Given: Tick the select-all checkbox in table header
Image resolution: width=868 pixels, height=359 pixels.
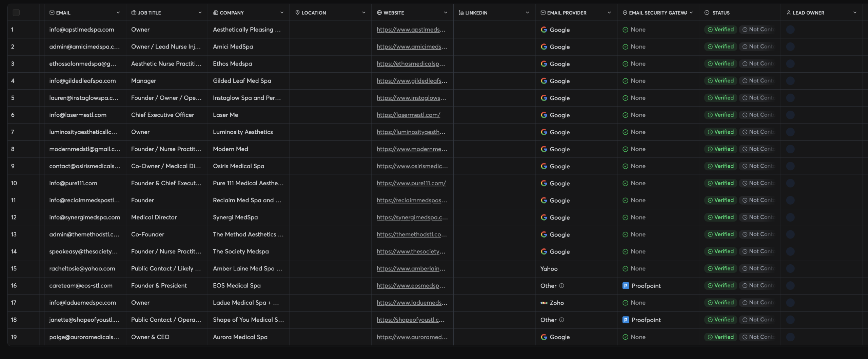Looking at the screenshot, I should [x=16, y=13].
